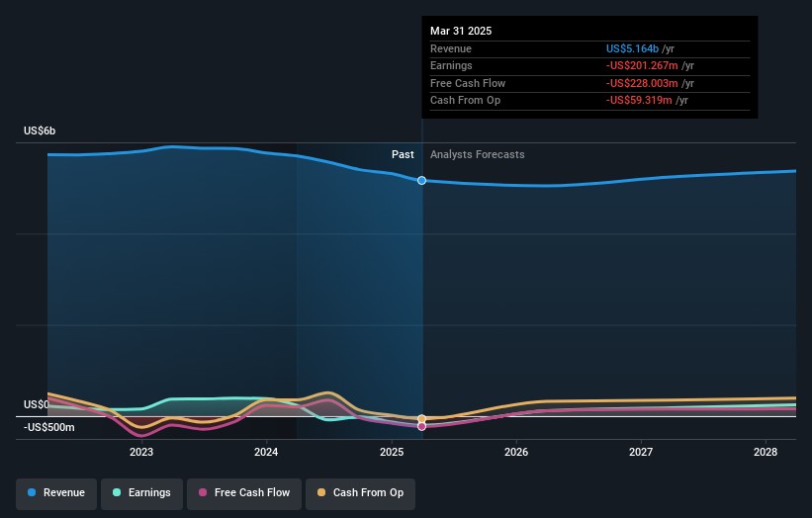
Task: Toggle the Free Cash Flow legend item
Action: tap(244, 492)
